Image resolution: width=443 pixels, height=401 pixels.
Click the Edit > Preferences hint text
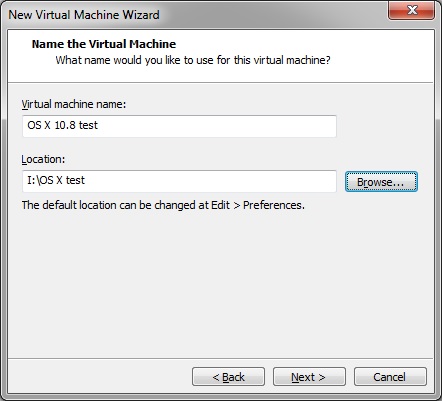pos(163,205)
